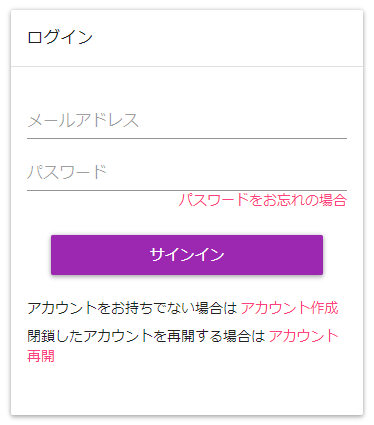Click the create account link in pink
The image size is (374, 425).
289,308
